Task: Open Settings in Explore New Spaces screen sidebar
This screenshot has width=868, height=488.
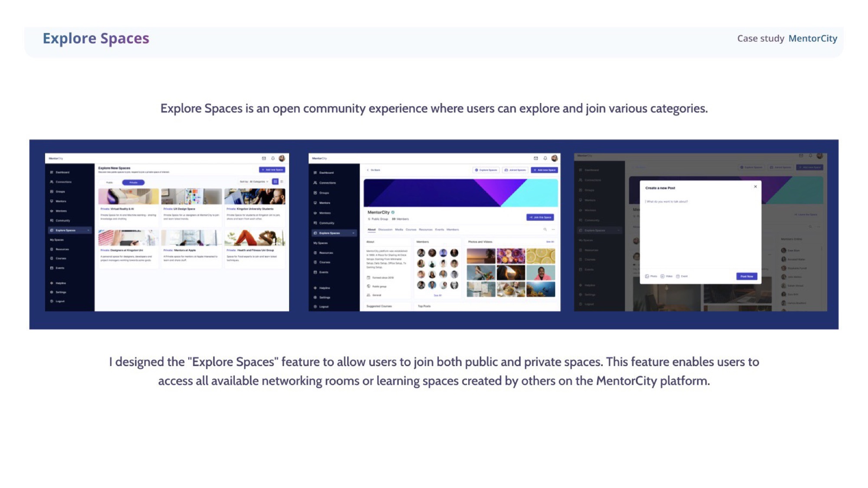Action: [x=58, y=292]
